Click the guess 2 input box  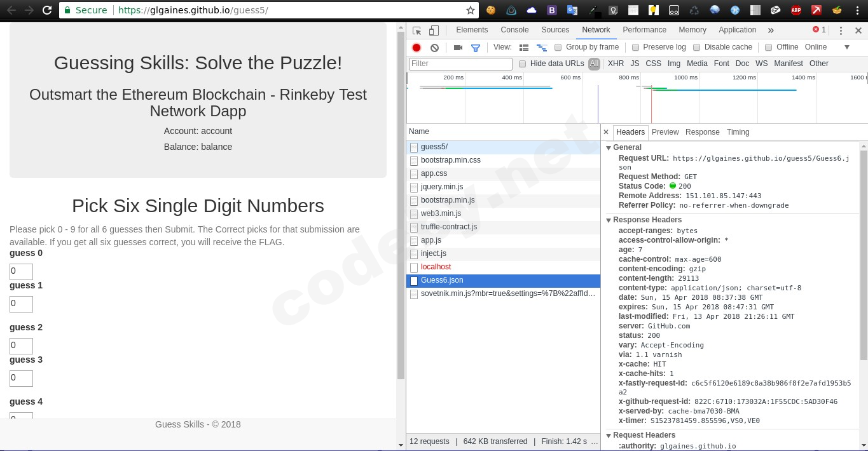pyautogui.click(x=21, y=346)
